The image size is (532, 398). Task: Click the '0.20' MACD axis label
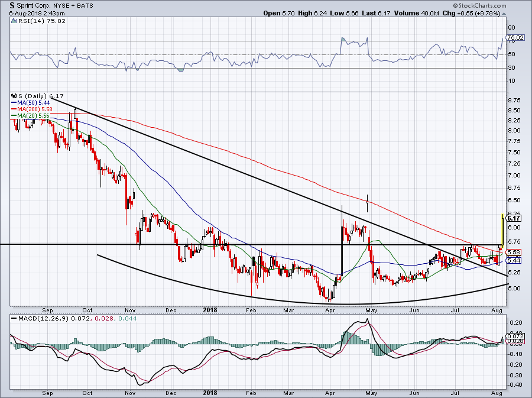point(515,322)
